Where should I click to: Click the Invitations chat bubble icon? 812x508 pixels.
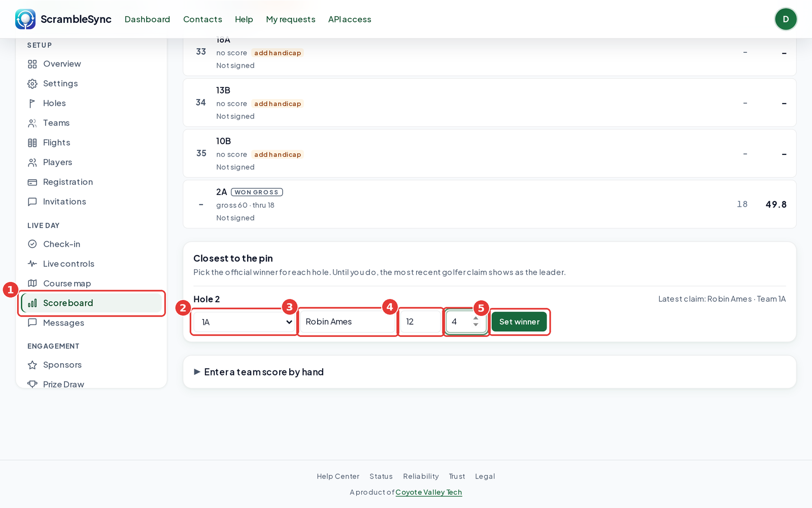pos(32,202)
